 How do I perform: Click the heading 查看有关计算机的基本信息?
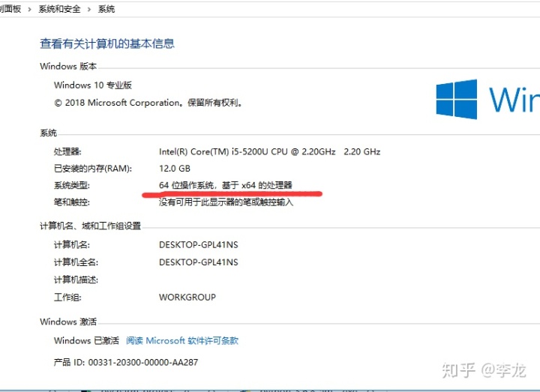point(107,43)
